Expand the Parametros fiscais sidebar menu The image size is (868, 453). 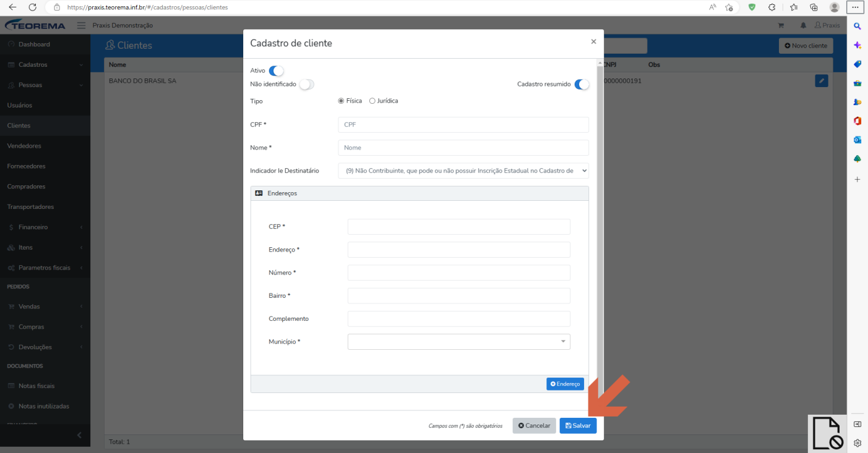click(x=45, y=268)
